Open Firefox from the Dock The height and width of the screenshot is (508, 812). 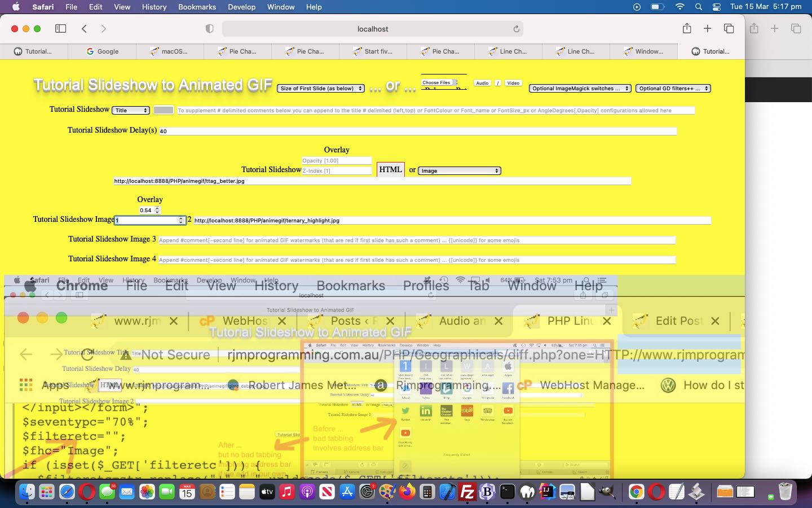[x=407, y=492]
